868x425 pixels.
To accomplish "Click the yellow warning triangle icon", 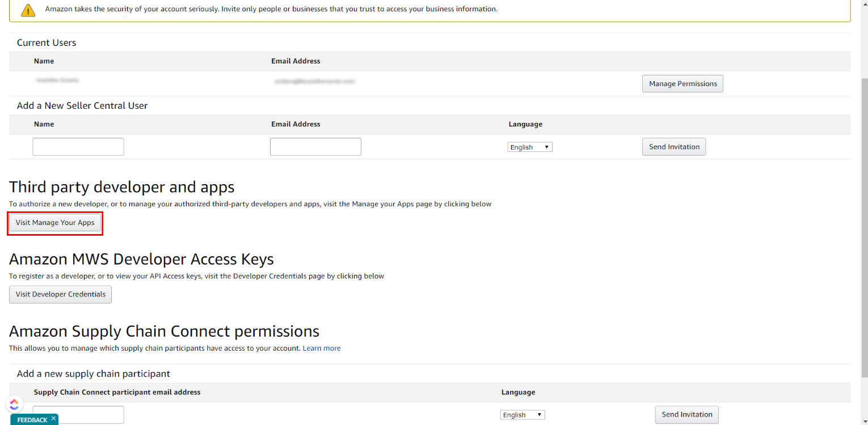I will click(x=28, y=10).
